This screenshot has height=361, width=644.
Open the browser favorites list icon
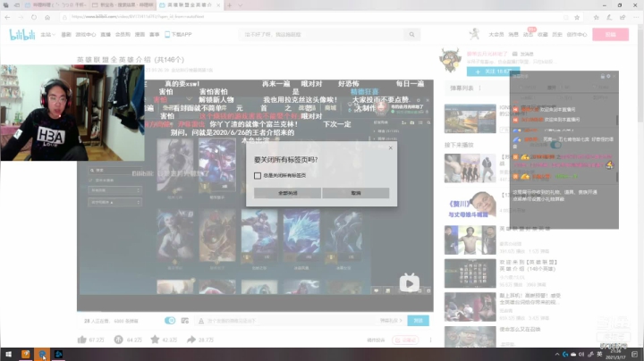(596, 17)
